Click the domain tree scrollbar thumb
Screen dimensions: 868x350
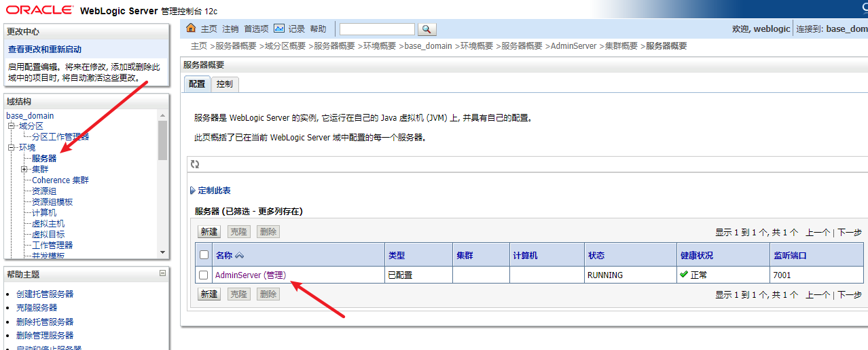click(162, 140)
